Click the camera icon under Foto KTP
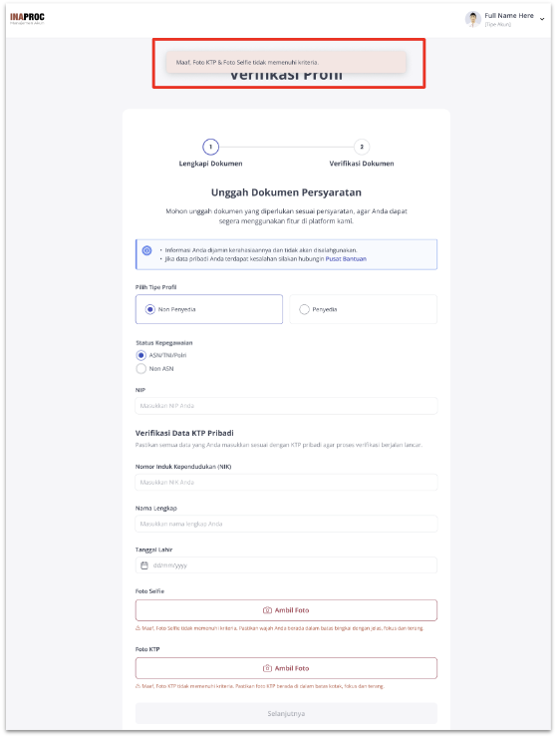 click(267, 668)
